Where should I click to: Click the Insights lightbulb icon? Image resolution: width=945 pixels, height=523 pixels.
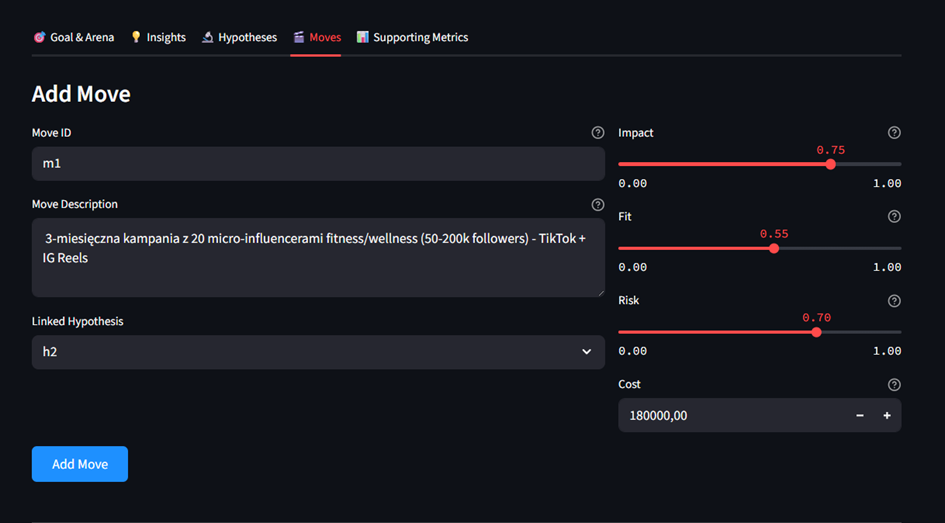pos(136,37)
